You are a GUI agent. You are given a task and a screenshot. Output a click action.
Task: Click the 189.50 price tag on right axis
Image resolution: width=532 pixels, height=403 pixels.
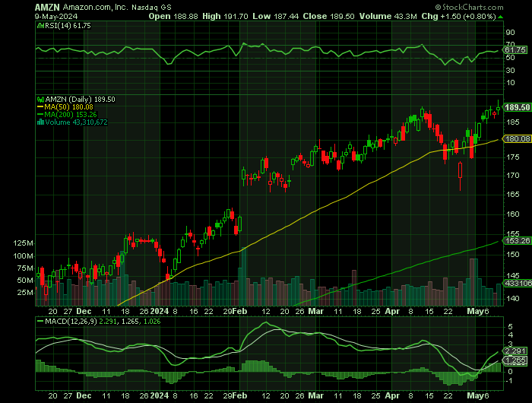point(517,107)
